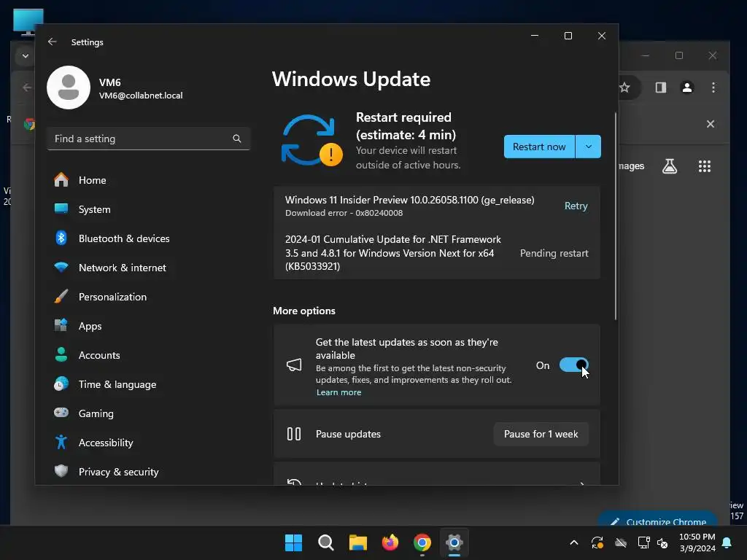Close the bar with X in Chrome window
This screenshot has height=560, width=747.
[x=711, y=124]
